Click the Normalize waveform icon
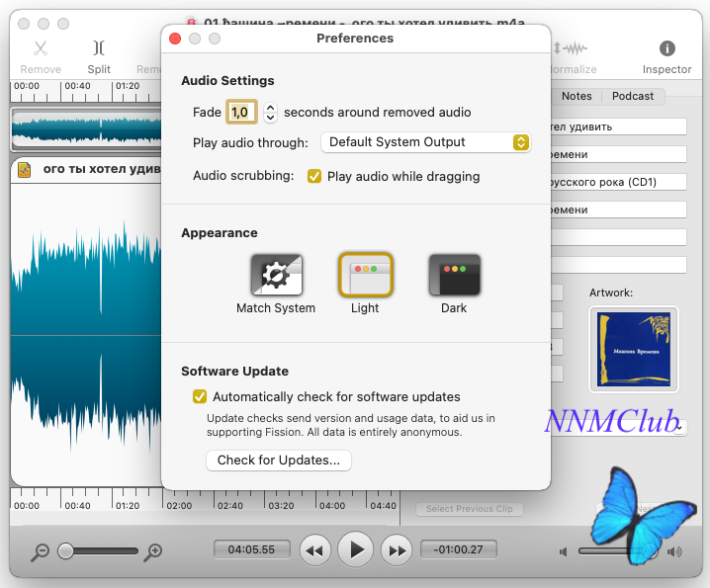The image size is (710, 588). tap(571, 48)
